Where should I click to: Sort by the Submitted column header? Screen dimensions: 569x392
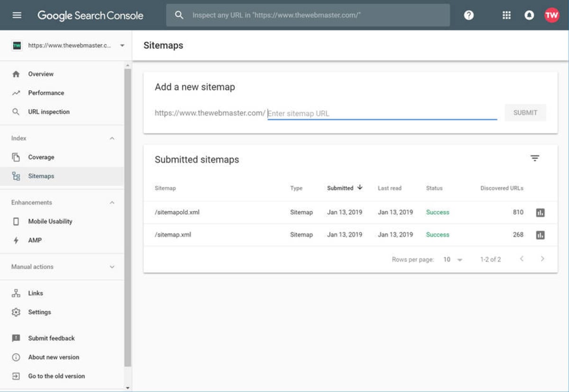[x=340, y=188]
